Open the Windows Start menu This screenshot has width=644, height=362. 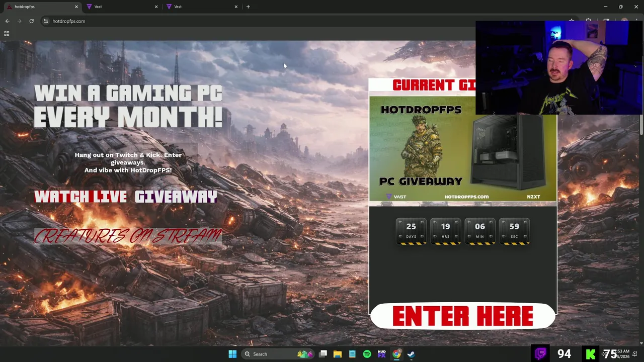click(x=232, y=354)
